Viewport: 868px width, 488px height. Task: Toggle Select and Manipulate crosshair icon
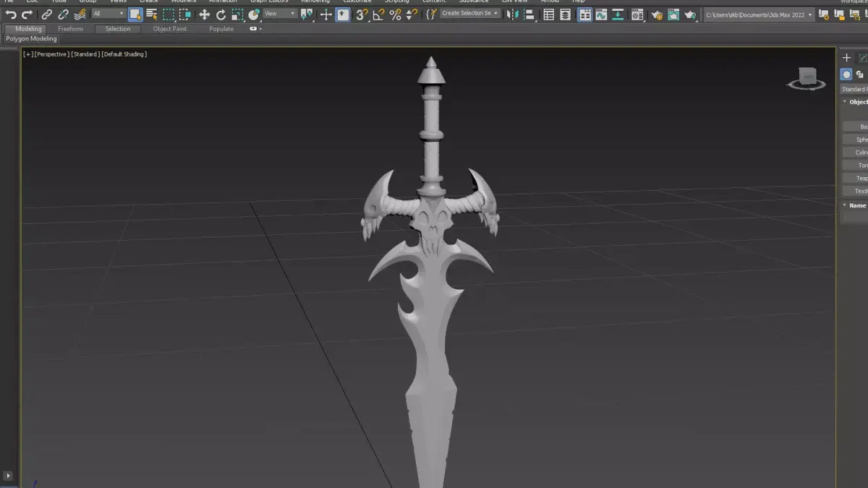tap(326, 14)
